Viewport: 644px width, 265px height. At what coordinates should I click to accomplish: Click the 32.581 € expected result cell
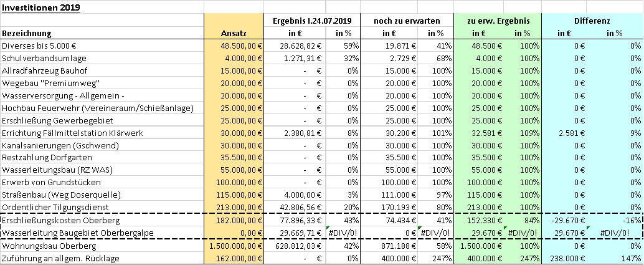(478, 133)
